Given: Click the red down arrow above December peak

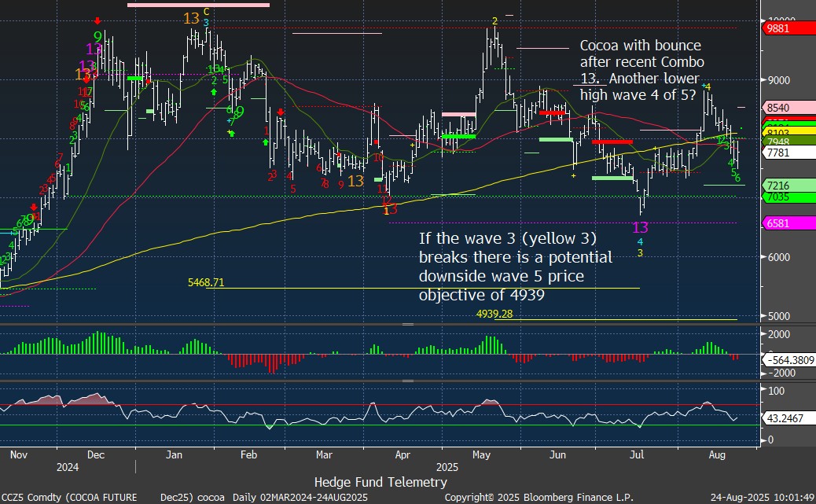Looking at the screenshot, I should (97, 20).
